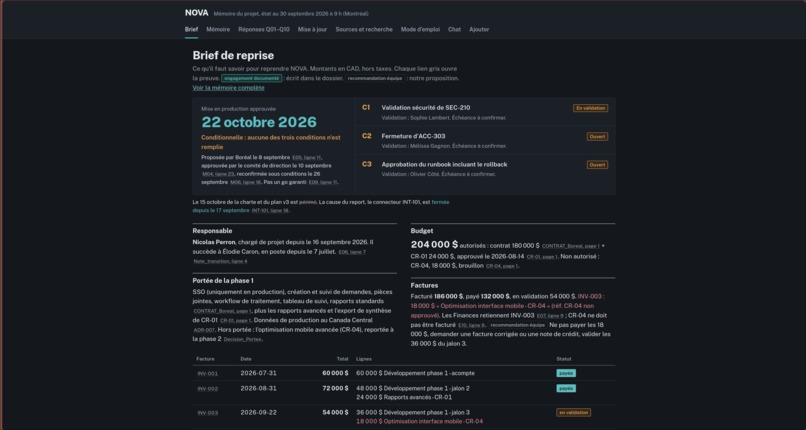Open CONTRAT_Boreal reference in the Budget section
This screenshot has width=806, height=430.
571,246
